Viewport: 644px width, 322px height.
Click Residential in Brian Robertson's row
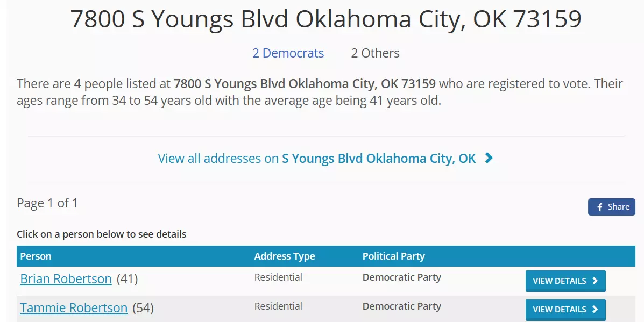[x=278, y=277]
